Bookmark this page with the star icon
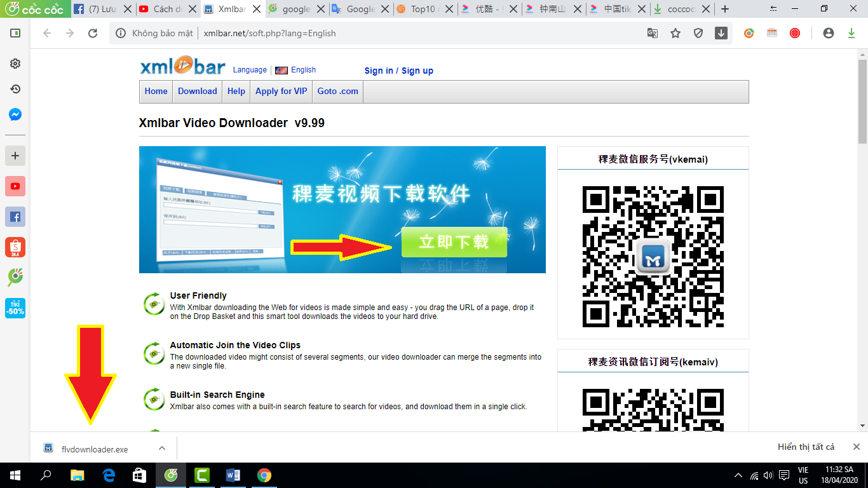The image size is (868, 488). 675,33
